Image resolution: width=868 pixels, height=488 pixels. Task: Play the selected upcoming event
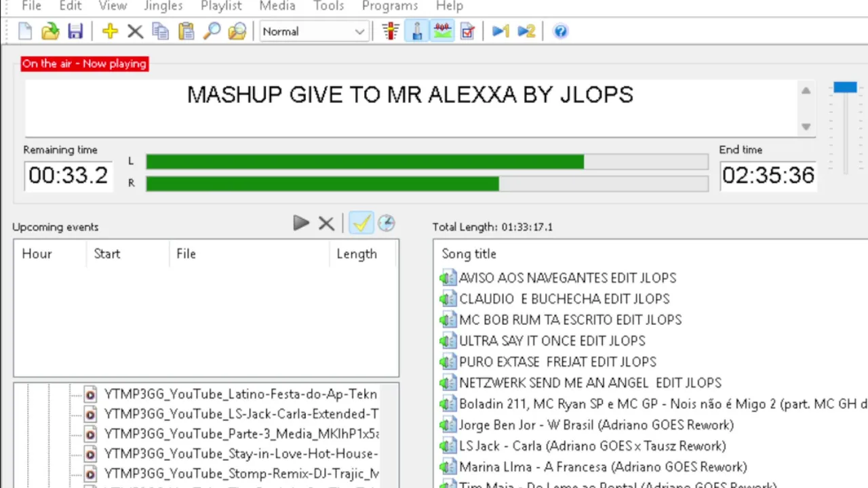(301, 223)
